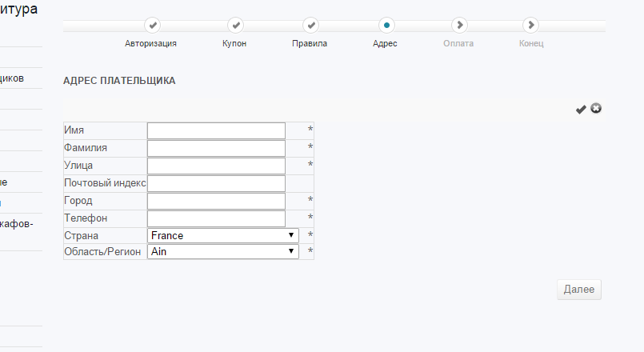Screen dimensions: 644x352
Task: Focus the Имя input field
Action: (216, 130)
